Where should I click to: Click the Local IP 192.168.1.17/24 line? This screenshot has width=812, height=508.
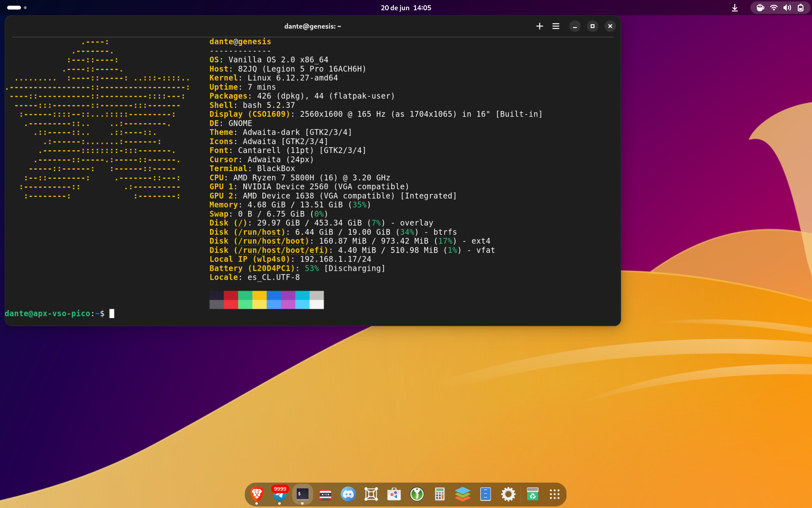[x=290, y=259]
